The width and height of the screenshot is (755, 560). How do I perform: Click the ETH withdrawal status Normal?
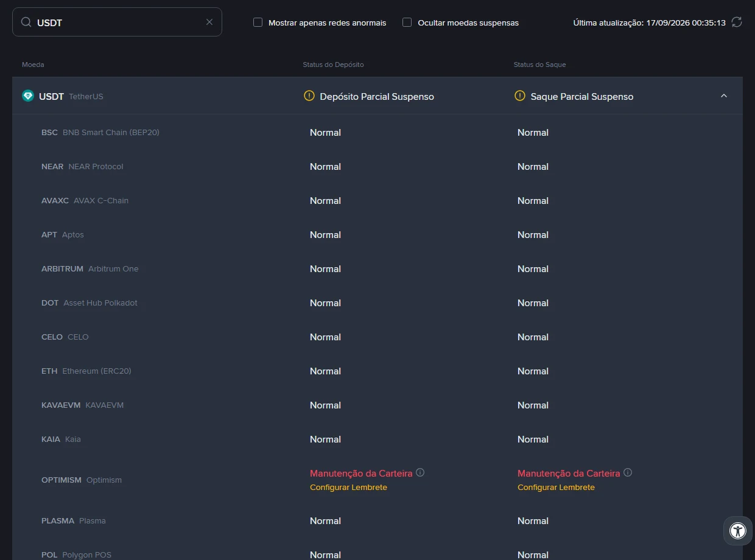pyautogui.click(x=533, y=371)
